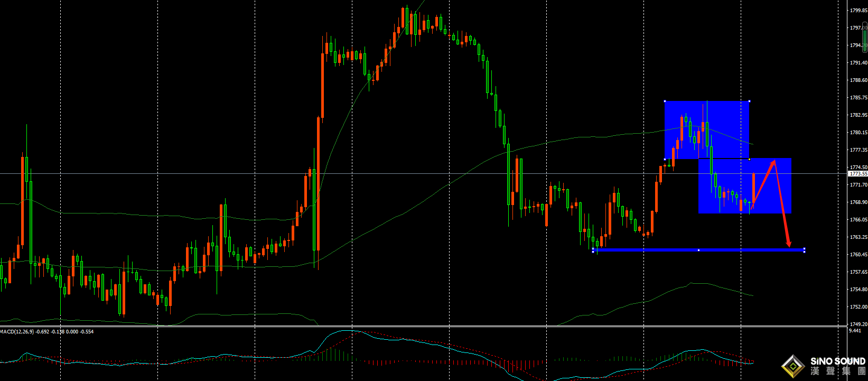868x381 pixels.
Task: Click the left end handle of the blue horizontal line
Action: 593,250
